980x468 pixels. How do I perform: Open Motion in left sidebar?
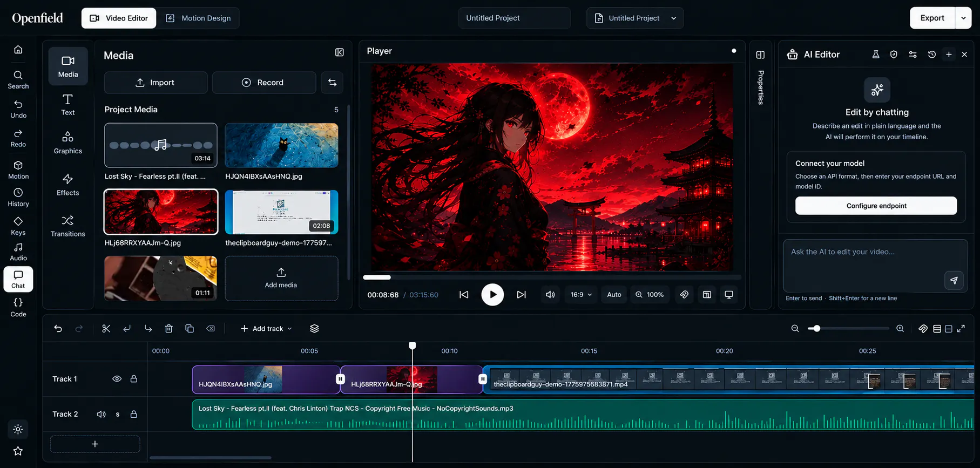(x=18, y=169)
